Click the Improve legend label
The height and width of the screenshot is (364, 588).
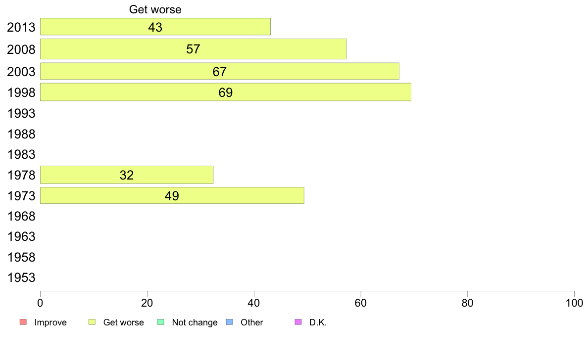click(50, 322)
